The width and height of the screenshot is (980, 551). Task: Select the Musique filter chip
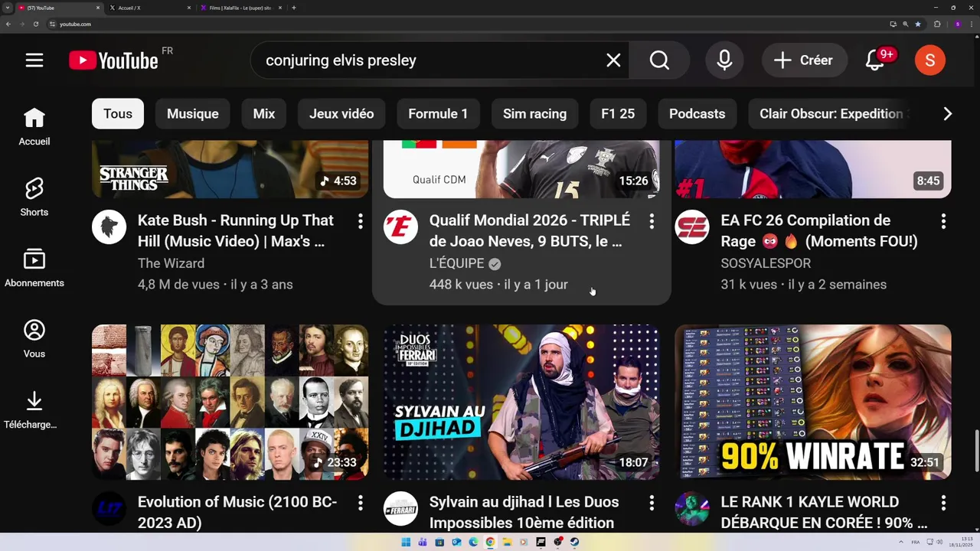click(x=193, y=114)
